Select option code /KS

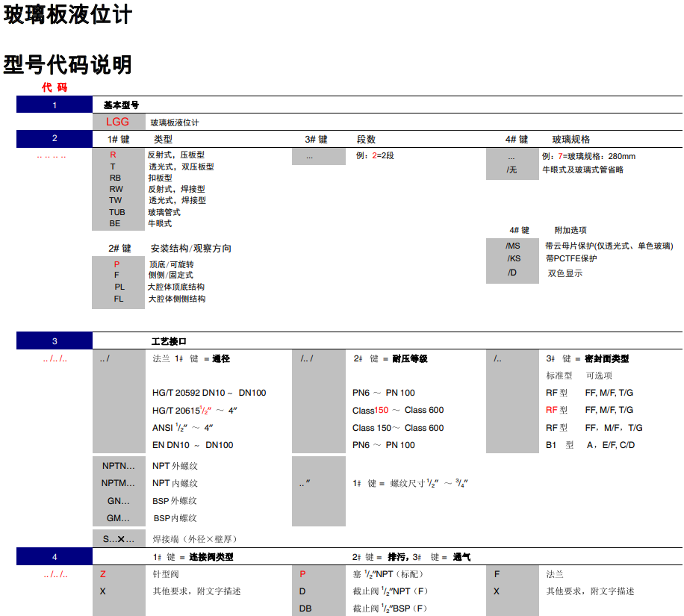[514, 258]
